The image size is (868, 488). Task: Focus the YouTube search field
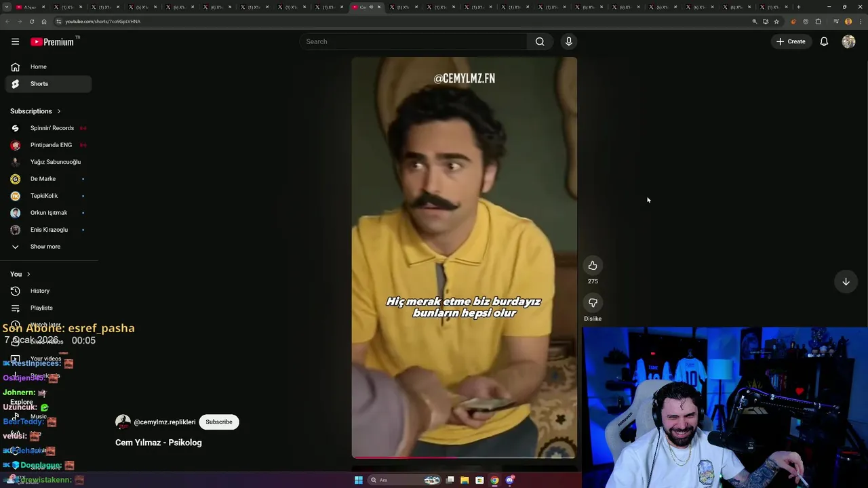(x=413, y=41)
